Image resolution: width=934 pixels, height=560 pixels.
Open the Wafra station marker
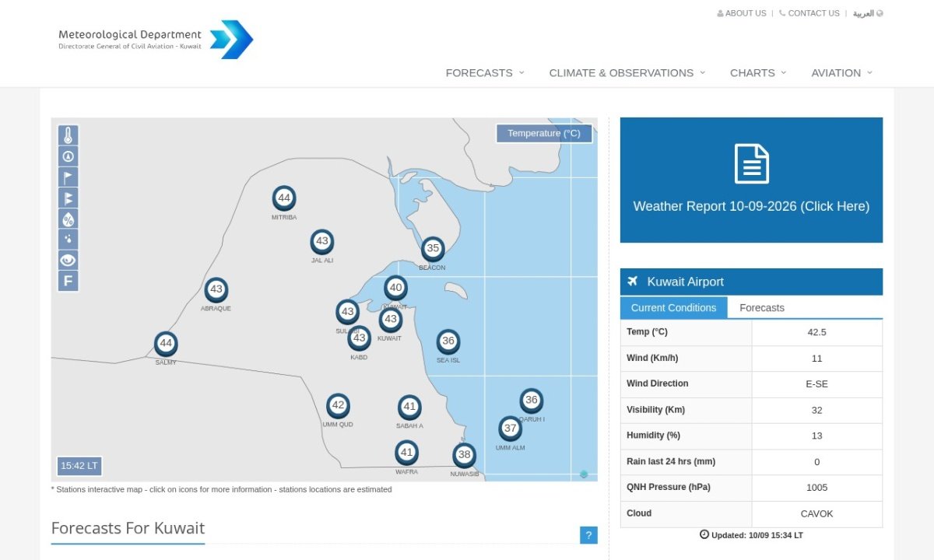[x=406, y=453]
